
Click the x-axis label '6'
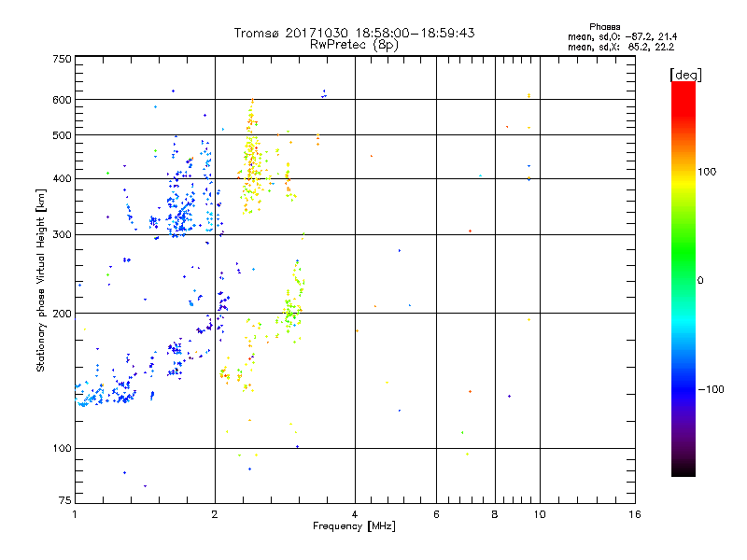coord(436,514)
